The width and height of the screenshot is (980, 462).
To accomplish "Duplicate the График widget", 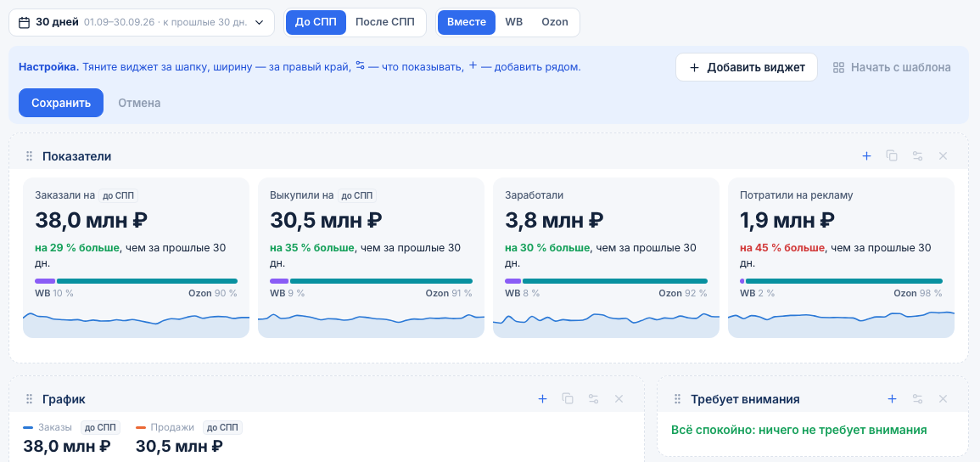I will pos(568,399).
